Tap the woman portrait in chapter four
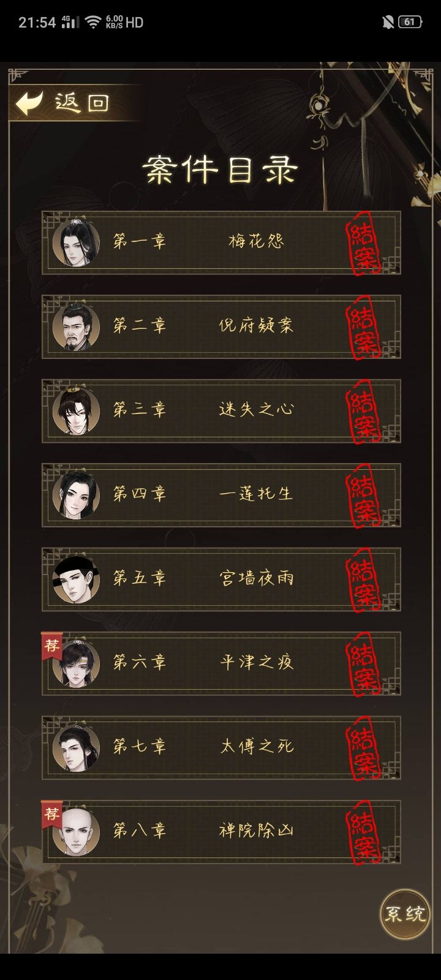Screen dimensions: 441x980 76,495
